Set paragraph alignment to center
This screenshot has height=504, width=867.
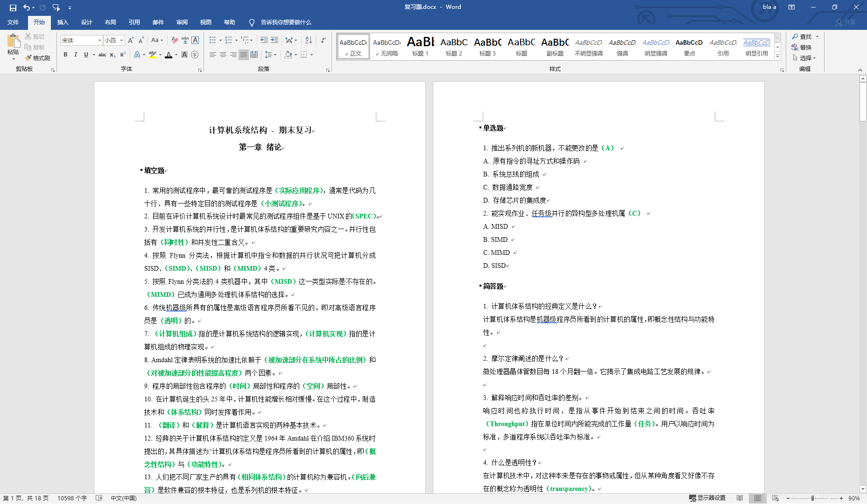pos(223,55)
